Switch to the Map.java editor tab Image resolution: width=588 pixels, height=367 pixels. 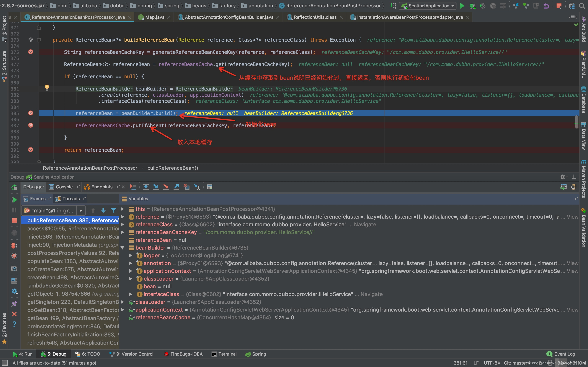[x=155, y=17]
